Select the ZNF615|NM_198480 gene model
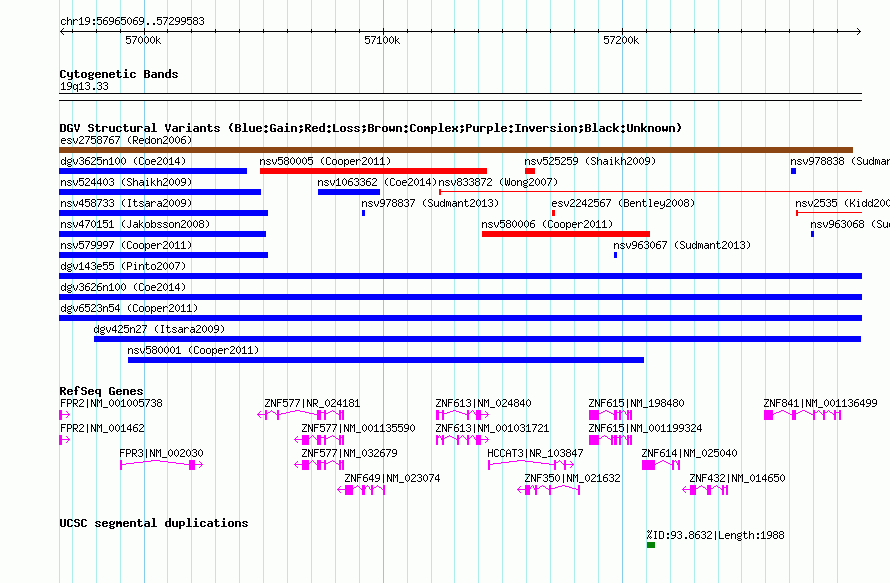This screenshot has width=890, height=583. [x=611, y=415]
